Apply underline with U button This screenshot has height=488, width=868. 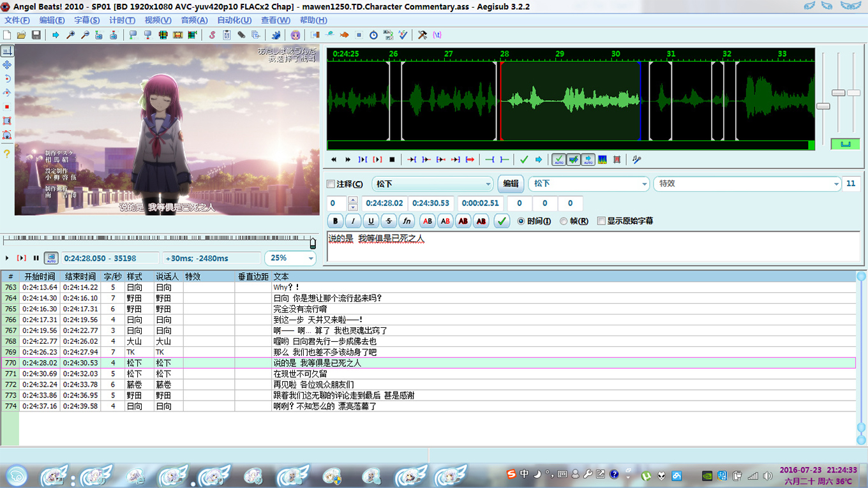click(x=371, y=221)
